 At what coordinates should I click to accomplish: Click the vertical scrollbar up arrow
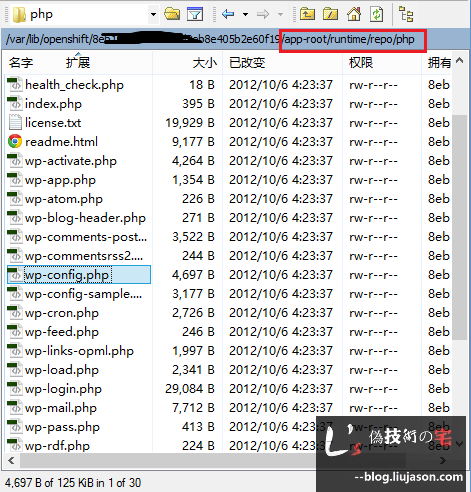click(460, 61)
